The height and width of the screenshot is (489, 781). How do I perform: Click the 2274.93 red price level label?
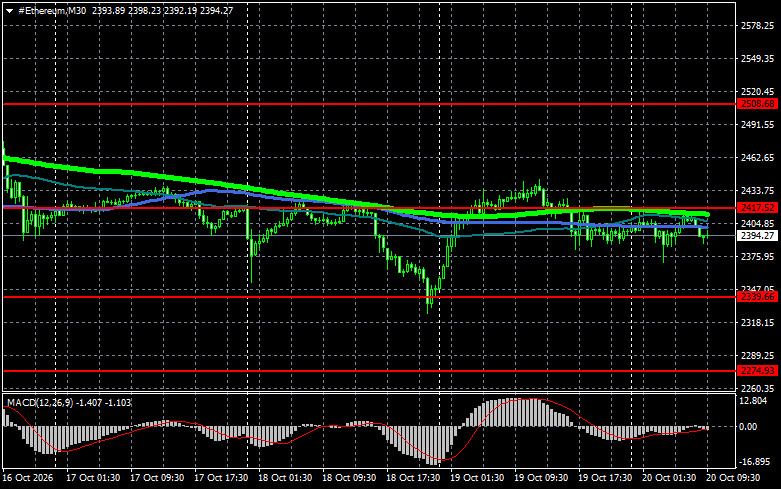pos(758,371)
